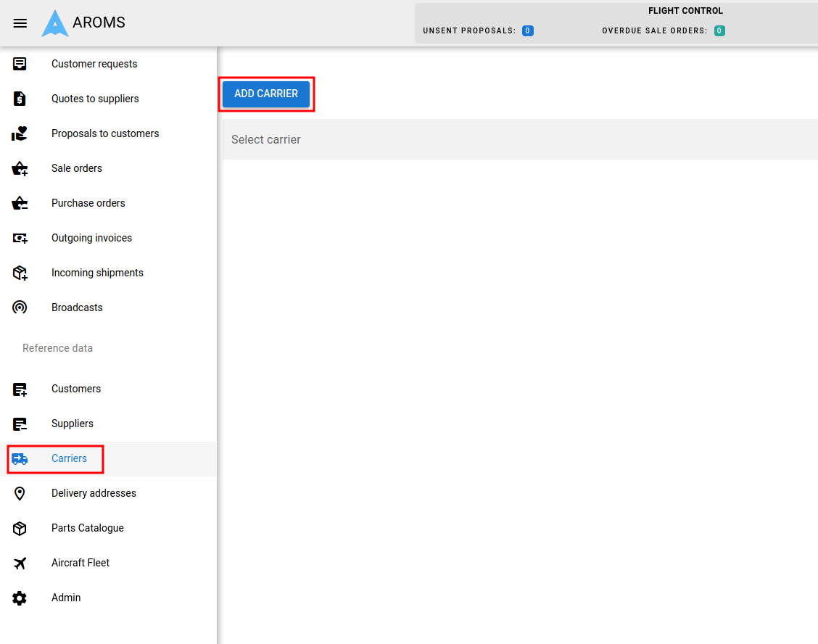Click the Purchase orders basket icon
818x644 pixels.
point(20,203)
